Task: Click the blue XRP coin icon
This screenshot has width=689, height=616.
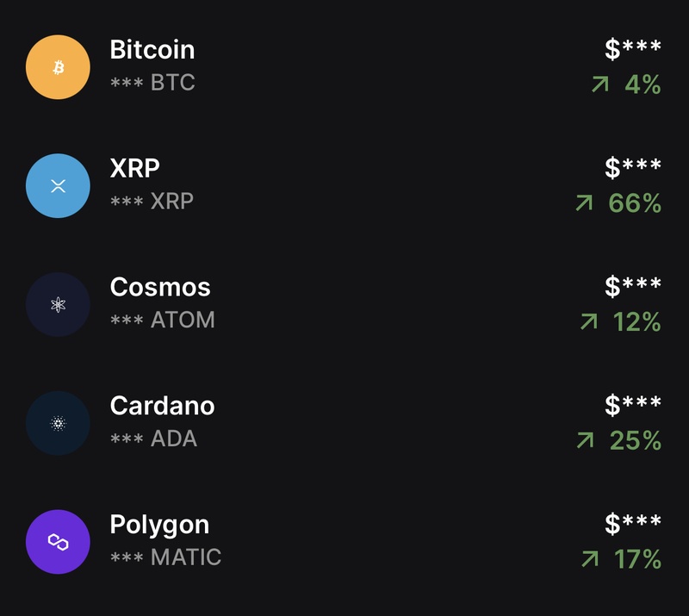Action: pos(58,186)
